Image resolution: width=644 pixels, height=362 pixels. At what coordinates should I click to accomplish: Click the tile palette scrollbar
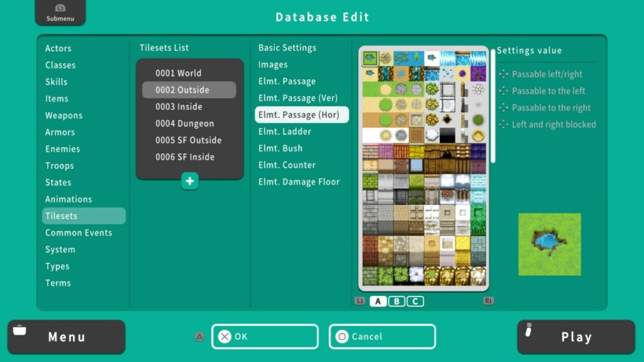coord(493,106)
